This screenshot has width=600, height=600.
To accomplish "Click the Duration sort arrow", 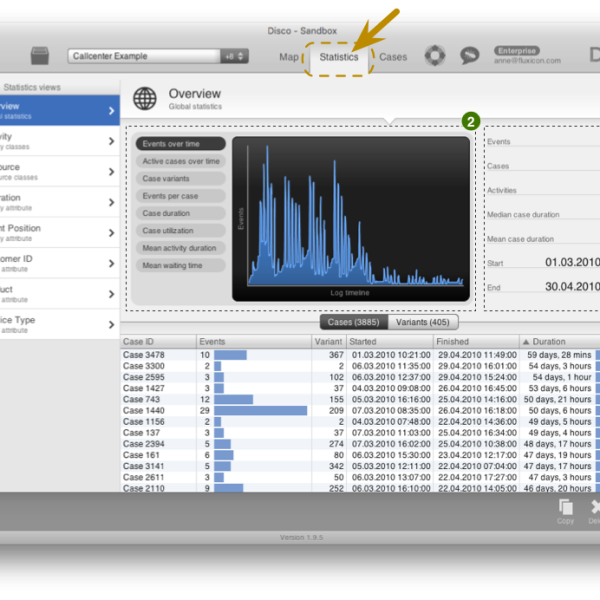I will click(x=537, y=342).
